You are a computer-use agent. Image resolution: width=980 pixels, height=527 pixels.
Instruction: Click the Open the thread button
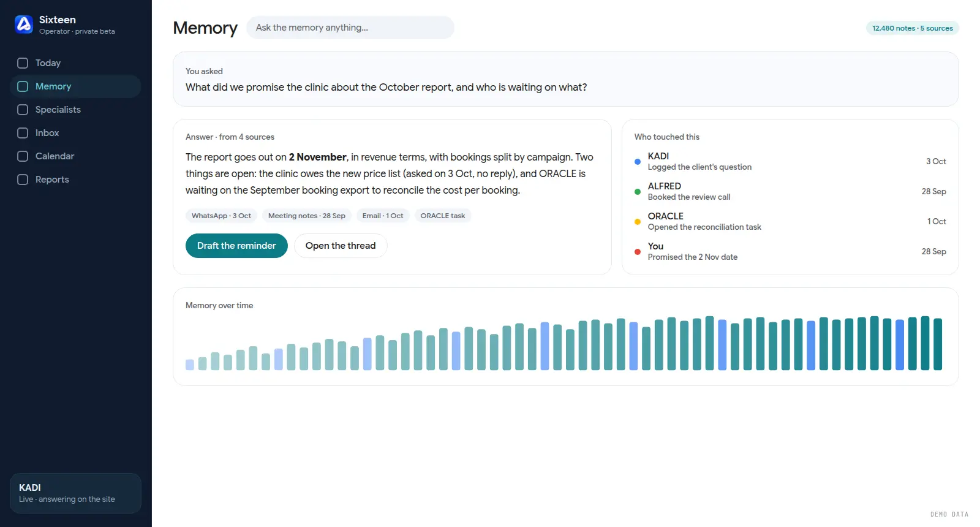[341, 246]
